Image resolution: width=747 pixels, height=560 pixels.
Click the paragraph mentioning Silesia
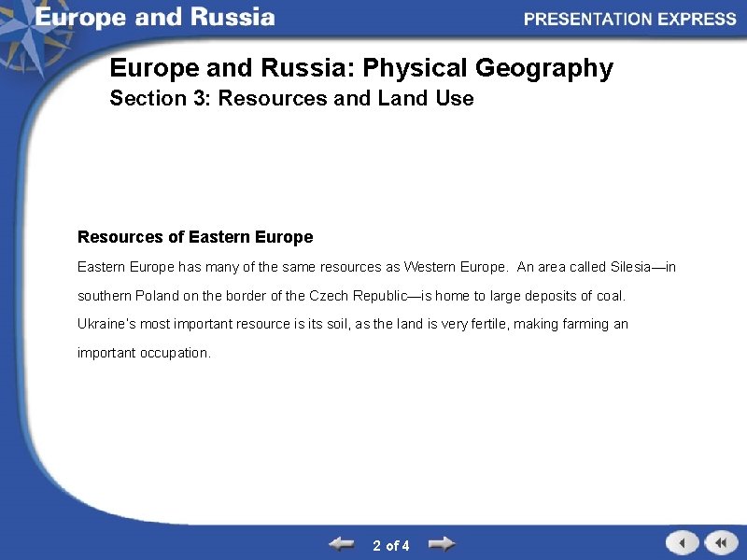373,267
